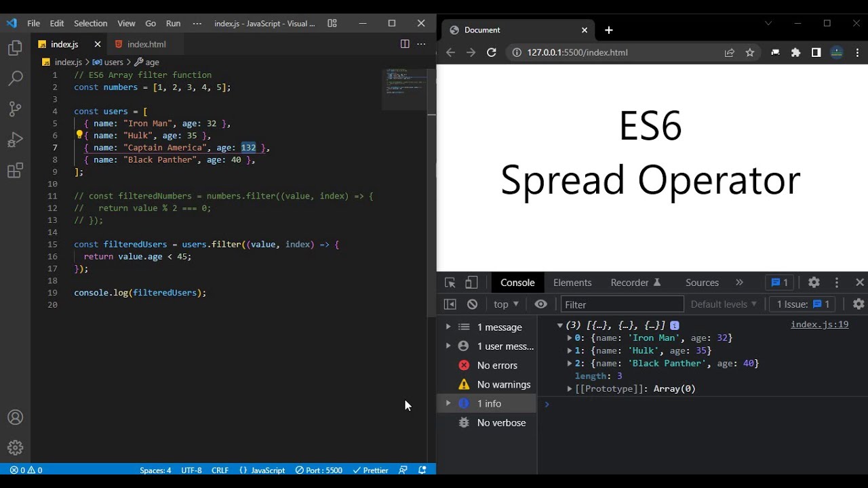Click the VS Code notifications bell
Image resolution: width=868 pixels, height=488 pixels.
pyautogui.click(x=422, y=470)
